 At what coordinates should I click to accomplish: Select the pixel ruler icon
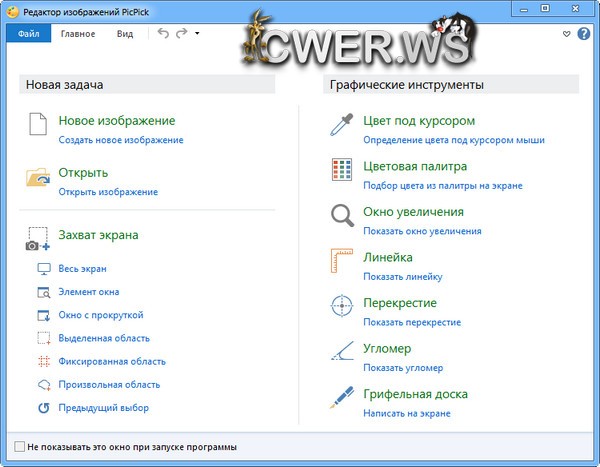tap(342, 262)
